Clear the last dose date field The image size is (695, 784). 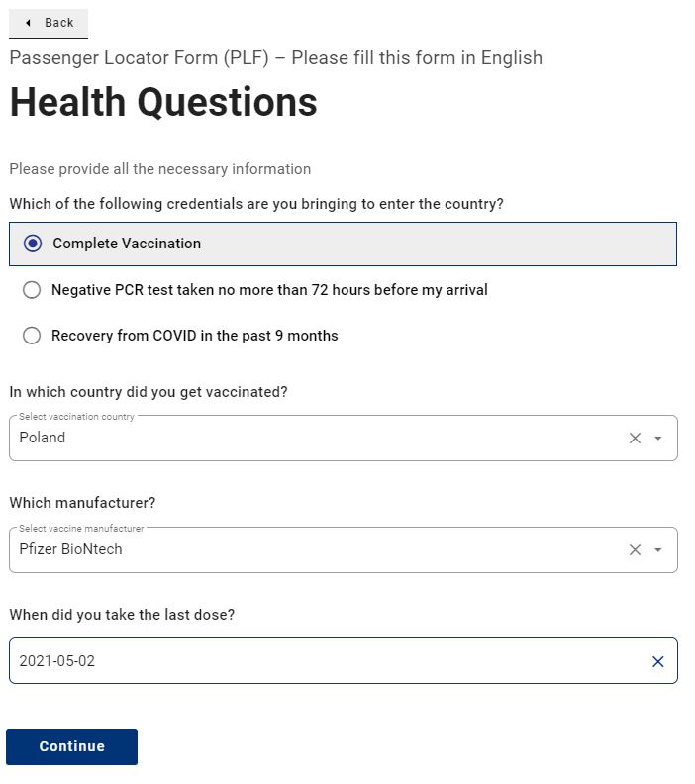(x=657, y=662)
